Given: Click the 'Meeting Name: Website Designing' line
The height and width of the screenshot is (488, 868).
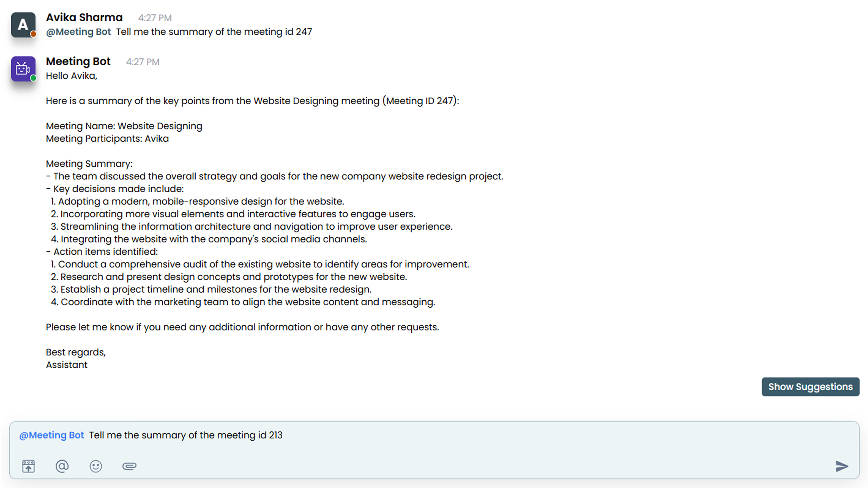Looking at the screenshot, I should tap(124, 126).
